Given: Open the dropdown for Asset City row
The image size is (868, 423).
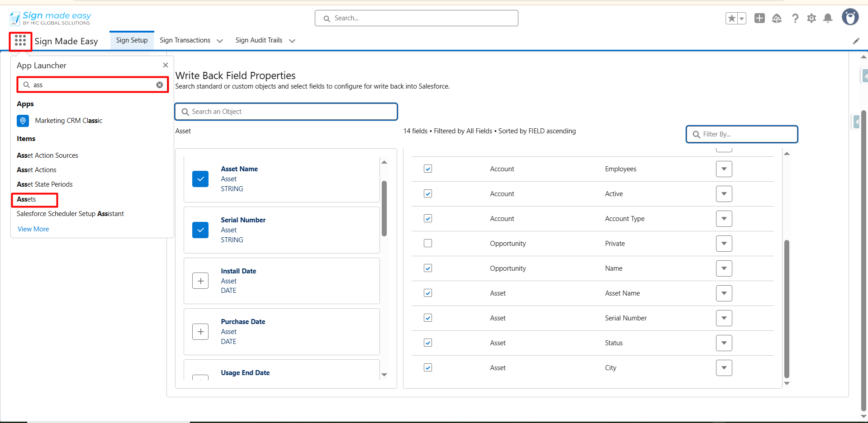Looking at the screenshot, I should [x=724, y=368].
